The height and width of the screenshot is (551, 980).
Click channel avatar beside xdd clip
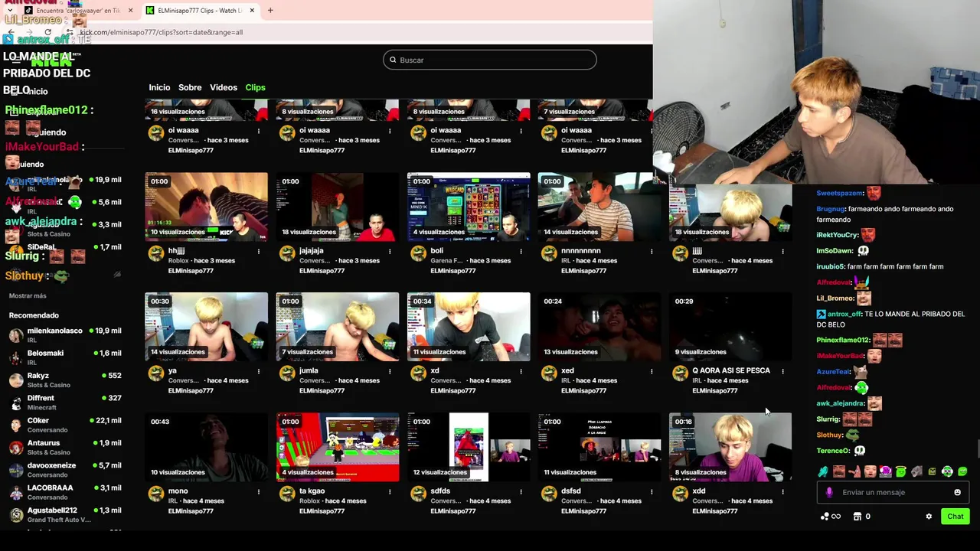pyautogui.click(x=680, y=494)
